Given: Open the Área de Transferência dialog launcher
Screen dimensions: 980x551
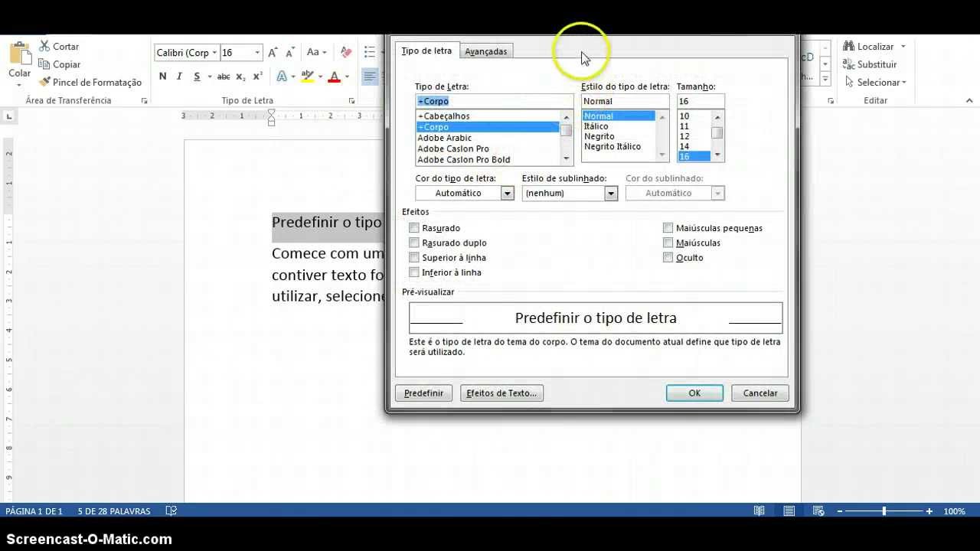Looking at the screenshot, I should click(144, 101).
